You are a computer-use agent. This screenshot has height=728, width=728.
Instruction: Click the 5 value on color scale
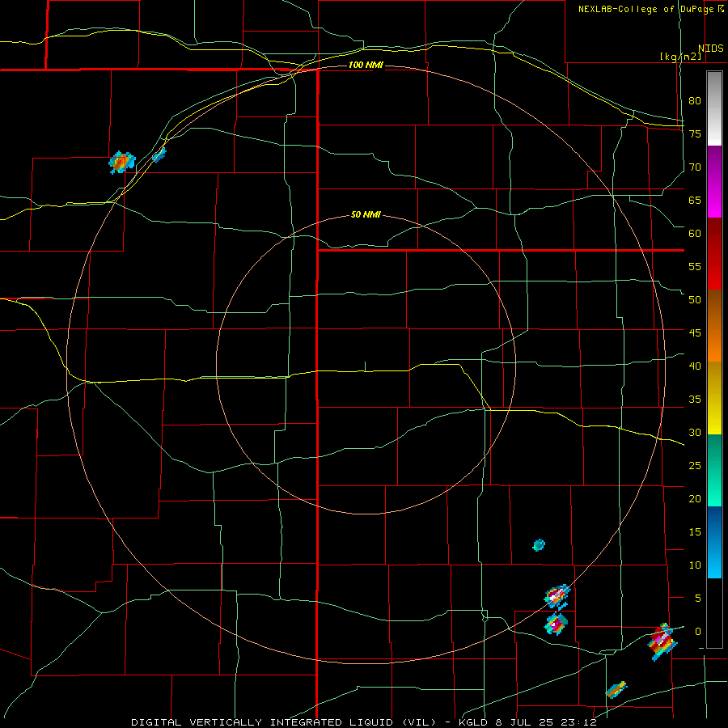(698, 598)
